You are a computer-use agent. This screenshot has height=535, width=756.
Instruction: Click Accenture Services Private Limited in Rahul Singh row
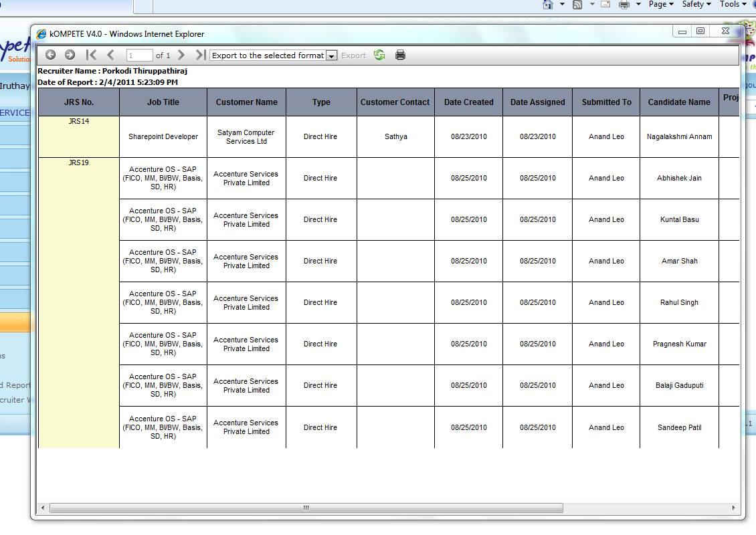click(x=246, y=303)
